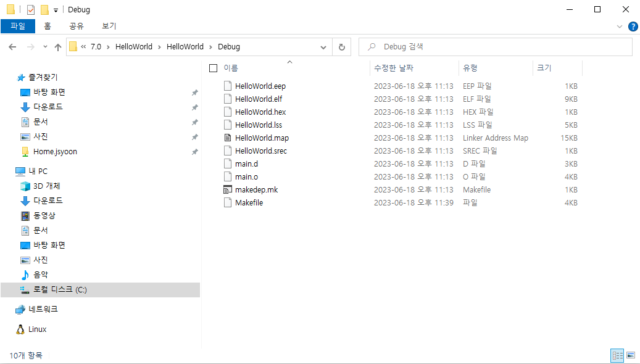Screen dimensions: 640x364
Task: Open the address bar history dropdown
Action: [x=323, y=48]
